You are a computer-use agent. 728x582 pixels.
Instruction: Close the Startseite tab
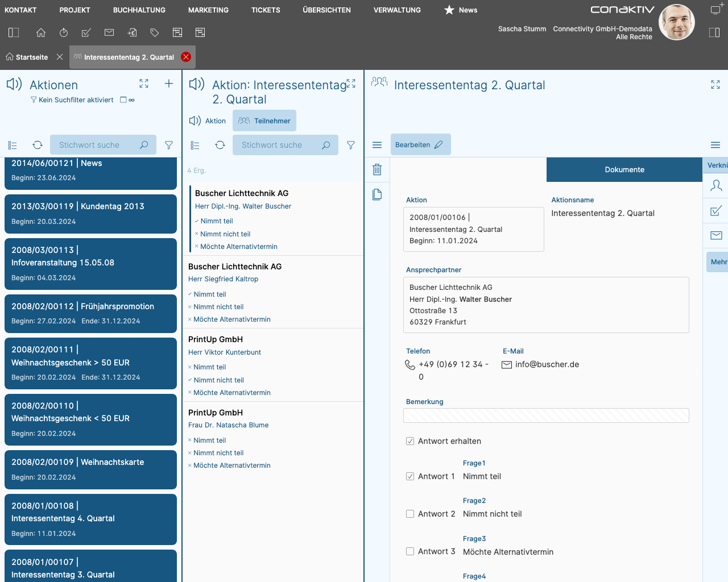[60, 57]
